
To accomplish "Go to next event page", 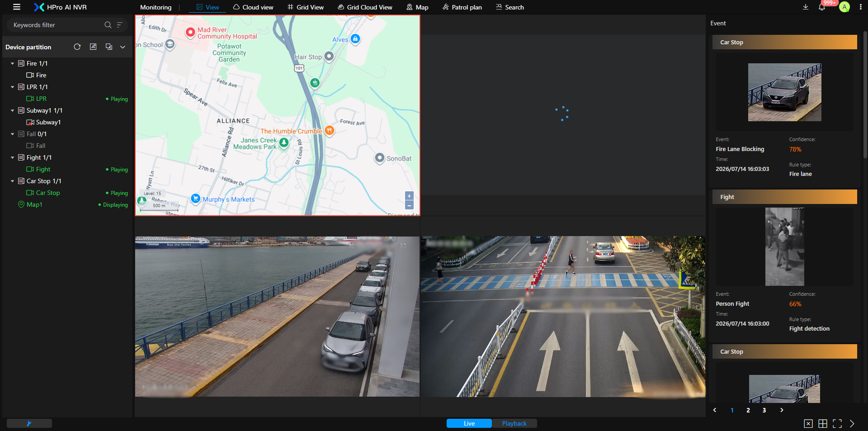I will tap(782, 410).
